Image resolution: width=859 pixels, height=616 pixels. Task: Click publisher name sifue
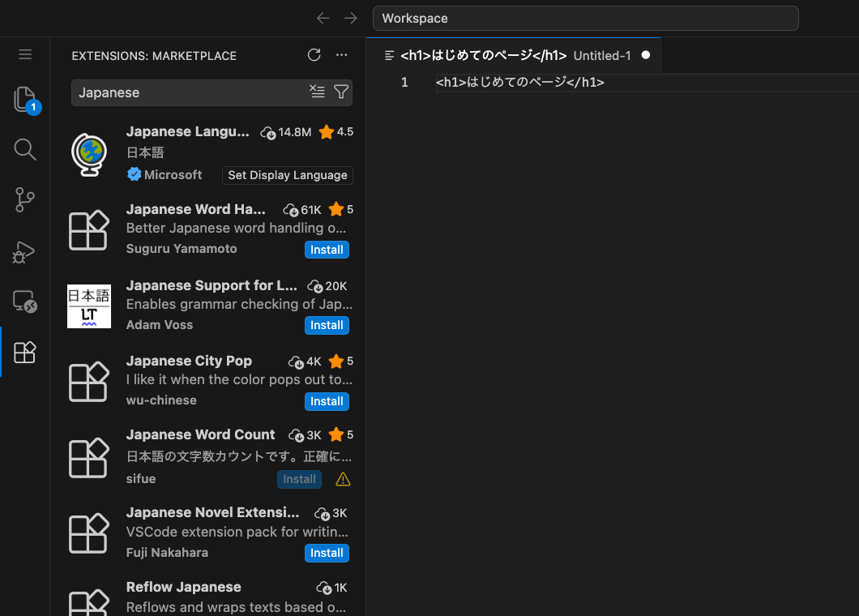[x=141, y=479]
